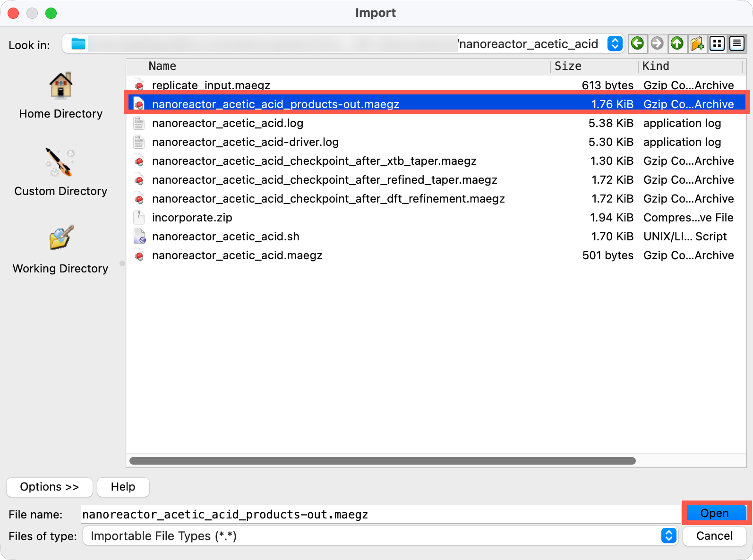Create a new folder via toolbar icon
Image resolution: width=753 pixels, height=560 pixels.
click(697, 43)
